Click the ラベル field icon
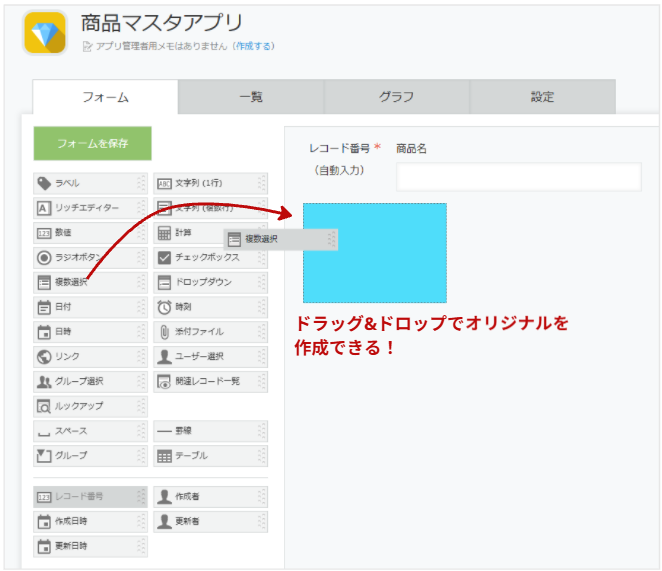 [x=44, y=183]
